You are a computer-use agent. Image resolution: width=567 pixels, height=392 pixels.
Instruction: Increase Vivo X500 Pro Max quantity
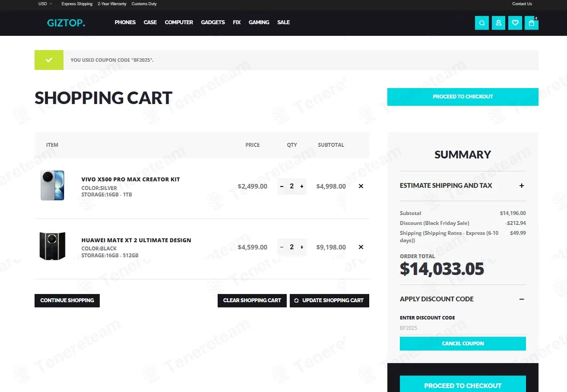click(302, 187)
